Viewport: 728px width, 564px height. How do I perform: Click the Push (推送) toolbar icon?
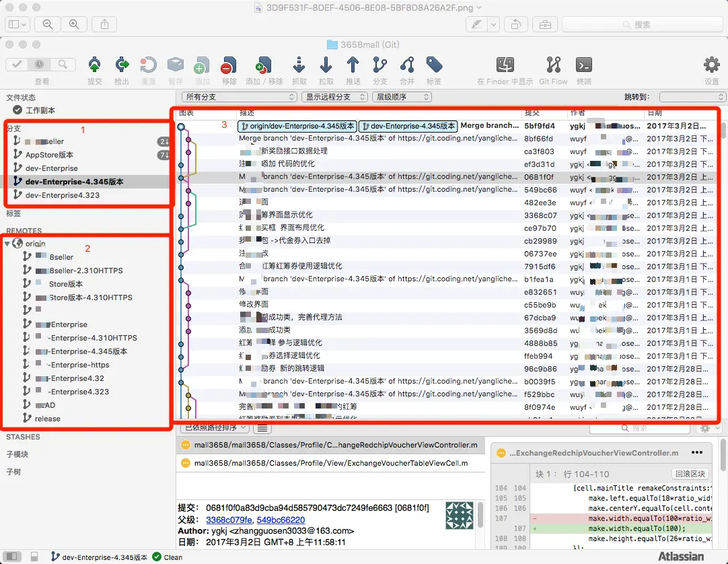tap(353, 65)
